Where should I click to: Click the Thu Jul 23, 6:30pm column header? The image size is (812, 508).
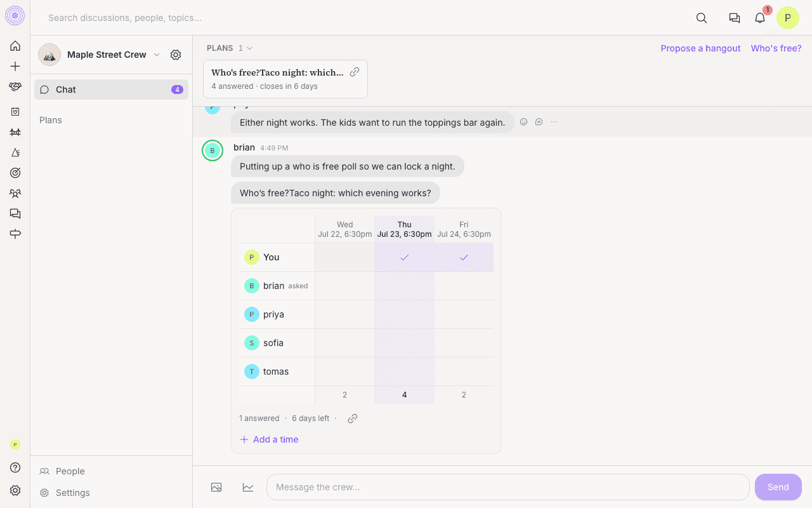(x=404, y=229)
